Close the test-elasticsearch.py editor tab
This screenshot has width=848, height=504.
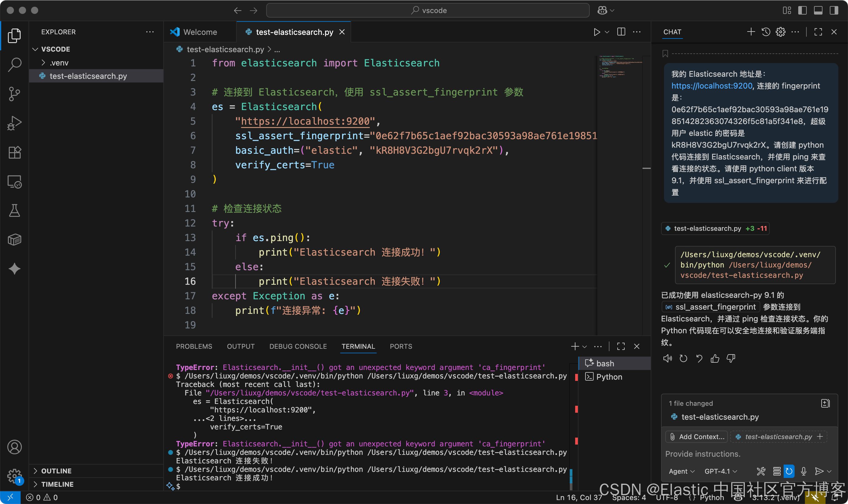pyautogui.click(x=342, y=32)
